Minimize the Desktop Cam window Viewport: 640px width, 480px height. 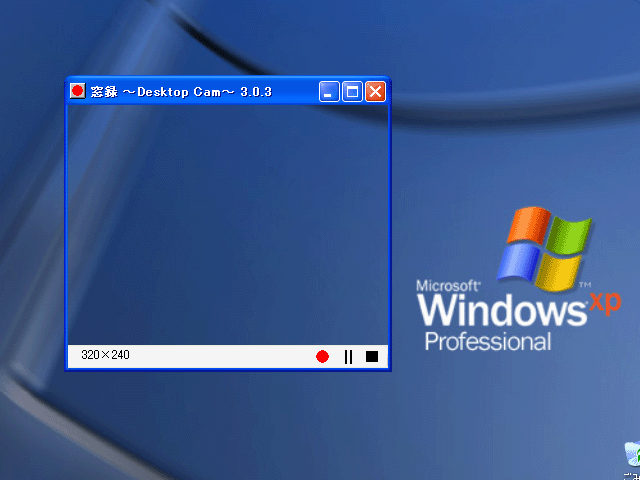point(329,91)
